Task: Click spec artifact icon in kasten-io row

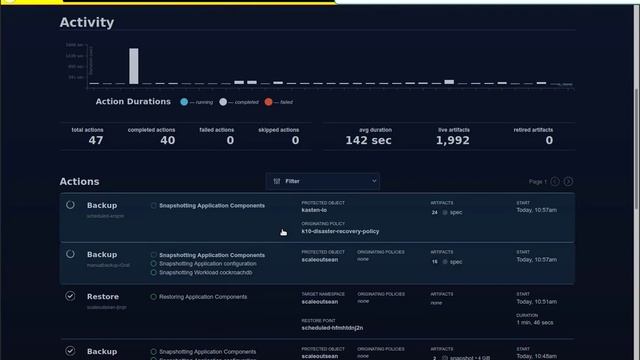Action: [445, 213]
